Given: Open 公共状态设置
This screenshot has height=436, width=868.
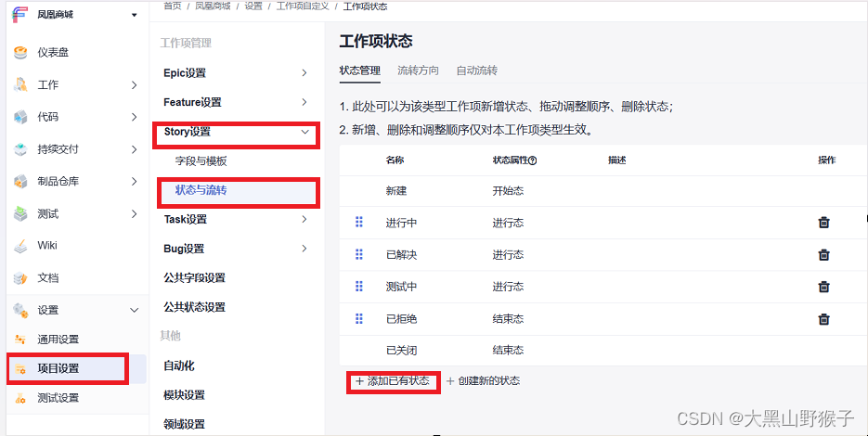Looking at the screenshot, I should click(x=194, y=307).
